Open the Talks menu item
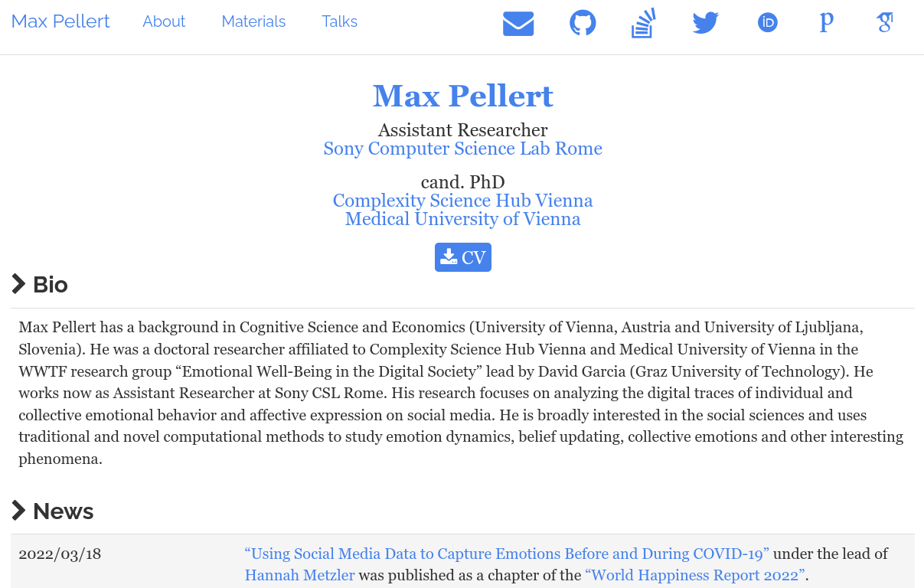 click(339, 21)
